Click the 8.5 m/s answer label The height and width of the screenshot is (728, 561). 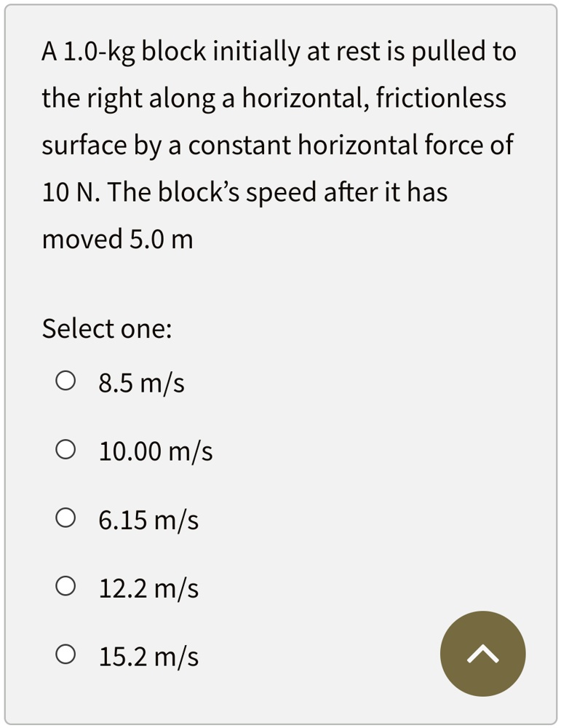pos(141,381)
